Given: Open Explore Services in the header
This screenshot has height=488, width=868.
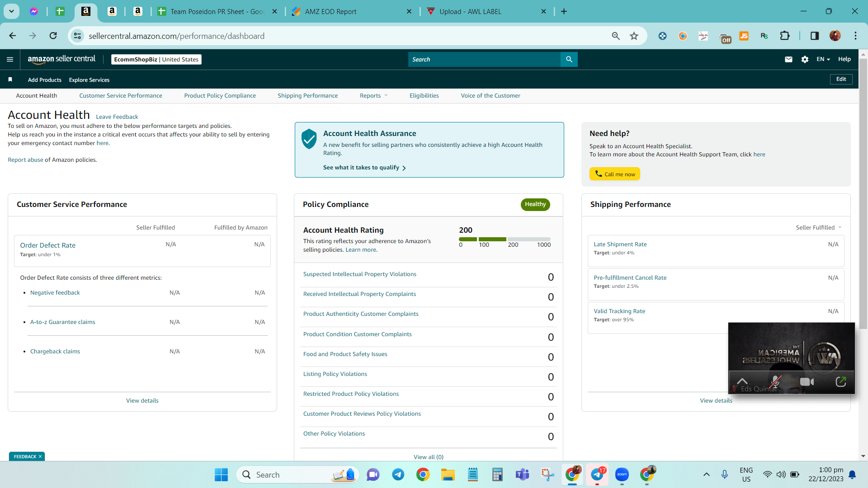Looking at the screenshot, I should point(89,80).
